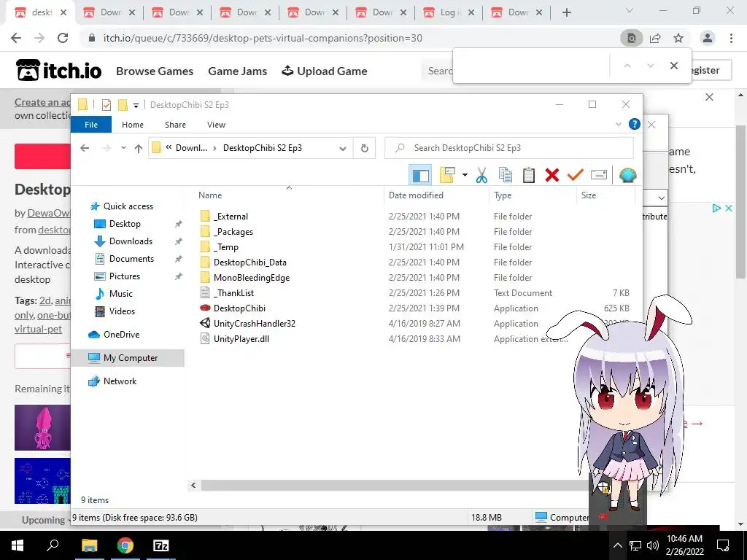
Task: Open Customize Quick Access Toolbar dropdown
Action: pyautogui.click(x=136, y=105)
